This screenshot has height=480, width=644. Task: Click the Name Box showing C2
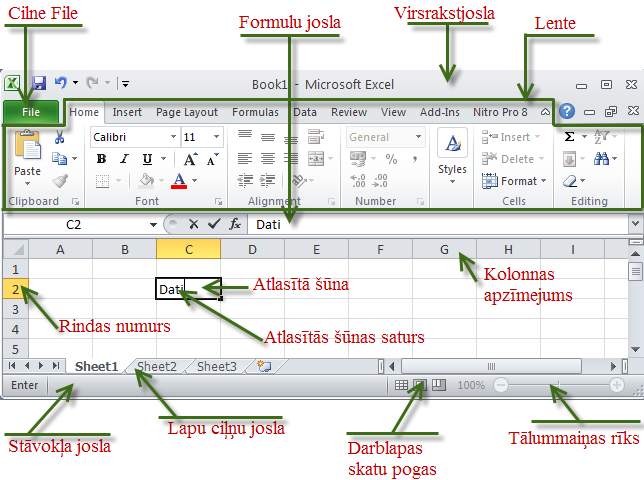(74, 225)
